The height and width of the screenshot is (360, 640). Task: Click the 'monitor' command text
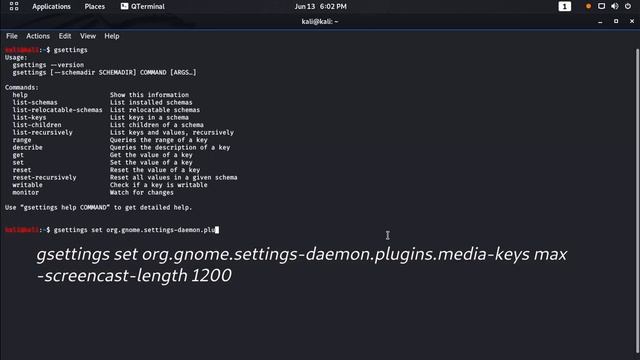(x=25, y=193)
